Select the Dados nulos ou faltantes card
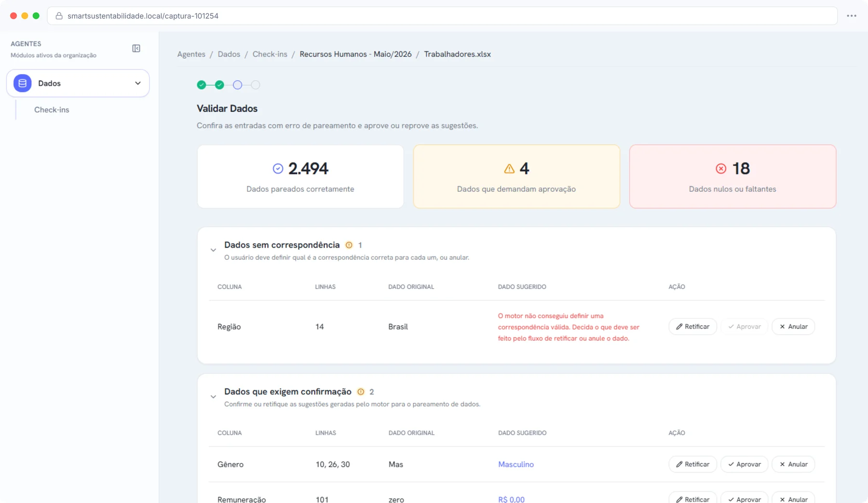This screenshot has height=503, width=868. pos(732,176)
